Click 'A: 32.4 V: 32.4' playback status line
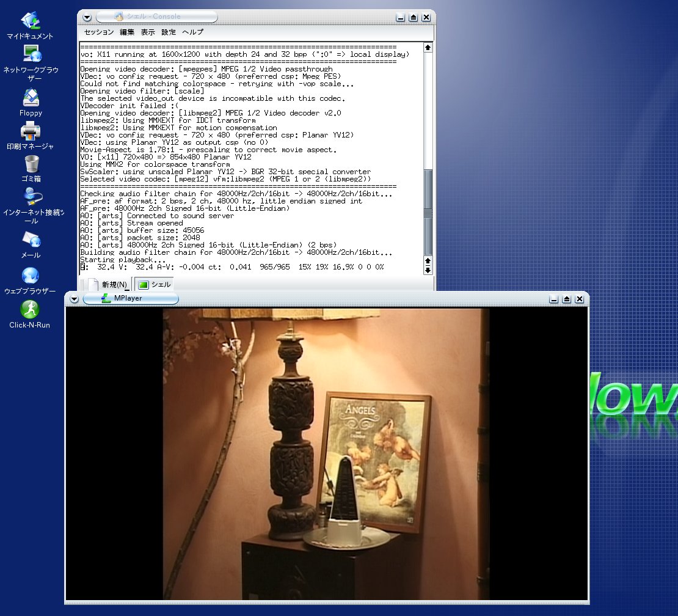This screenshot has height=616, width=678. pyautogui.click(x=232, y=267)
